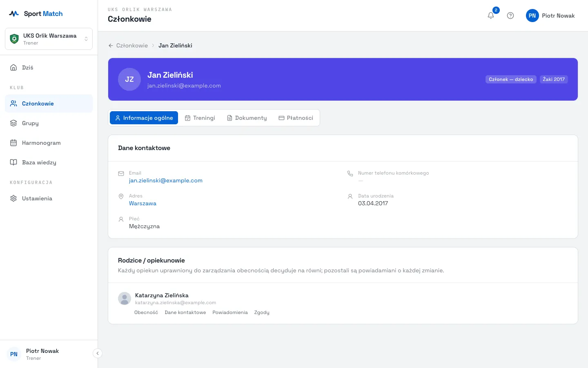Click the Dane kontaktowe permission label under Katarzyna

pyautogui.click(x=185, y=312)
